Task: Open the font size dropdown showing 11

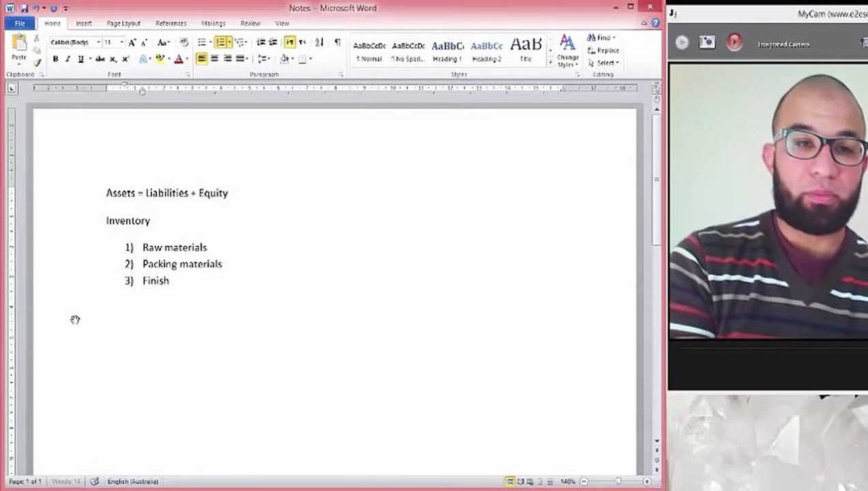Action: click(x=122, y=42)
